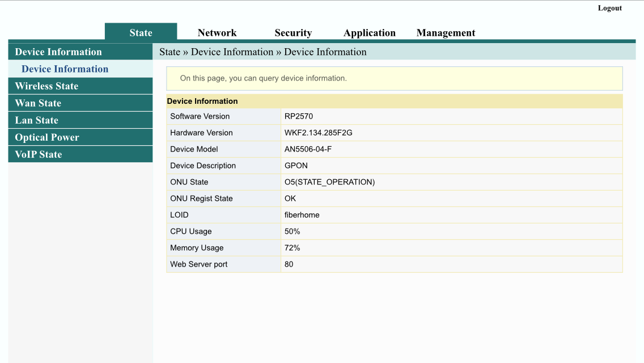Viewport: 644px width, 363px height.
Task: Click the 'Web Server port' label
Action: point(199,264)
